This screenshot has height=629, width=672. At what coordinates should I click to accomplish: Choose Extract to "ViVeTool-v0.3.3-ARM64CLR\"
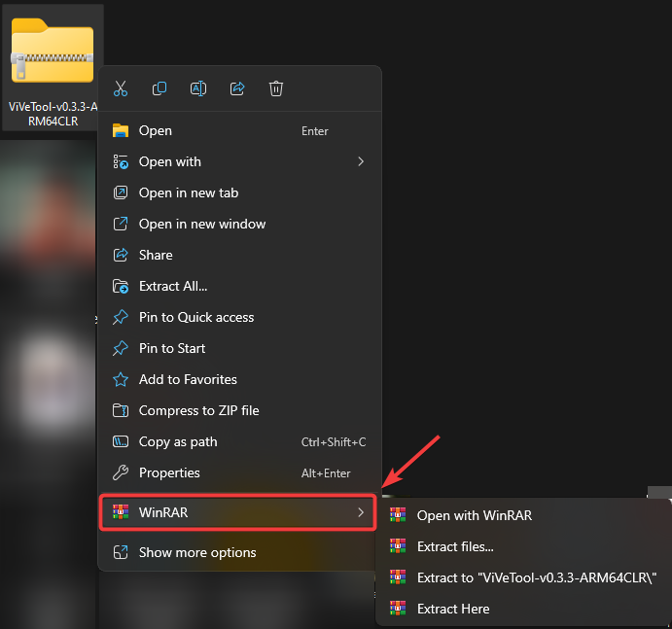[x=523, y=577]
